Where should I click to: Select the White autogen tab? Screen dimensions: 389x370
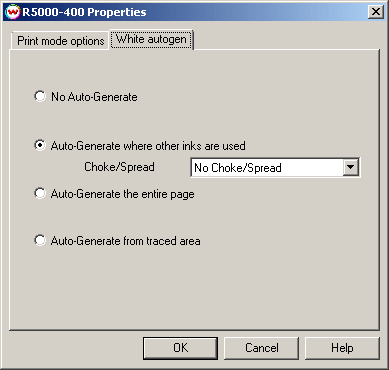[151, 39]
